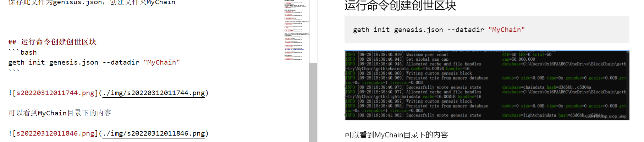Click the '```bash' code fence line in the editor
The height and width of the screenshot is (142, 644).
(23, 53)
